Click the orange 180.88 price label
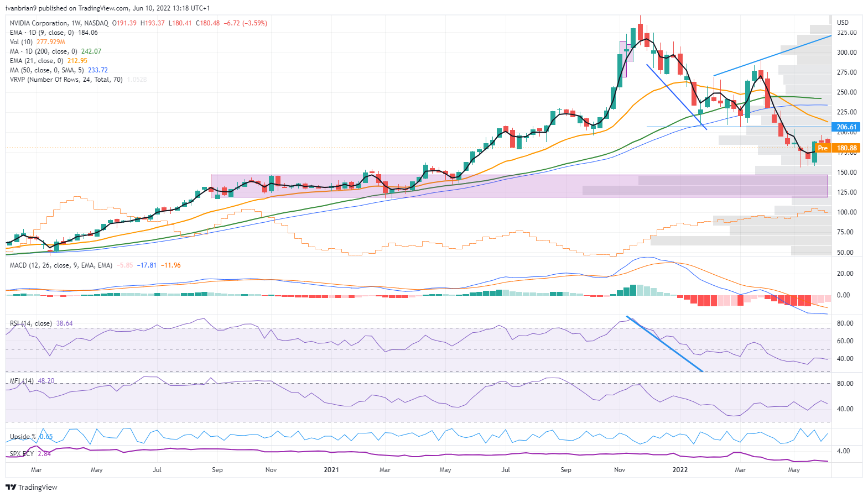This screenshot has height=497, width=868. (846, 148)
